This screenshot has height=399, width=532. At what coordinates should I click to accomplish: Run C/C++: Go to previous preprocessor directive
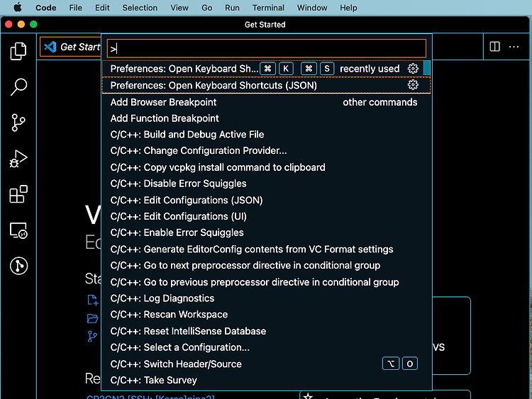pyautogui.click(x=266, y=282)
